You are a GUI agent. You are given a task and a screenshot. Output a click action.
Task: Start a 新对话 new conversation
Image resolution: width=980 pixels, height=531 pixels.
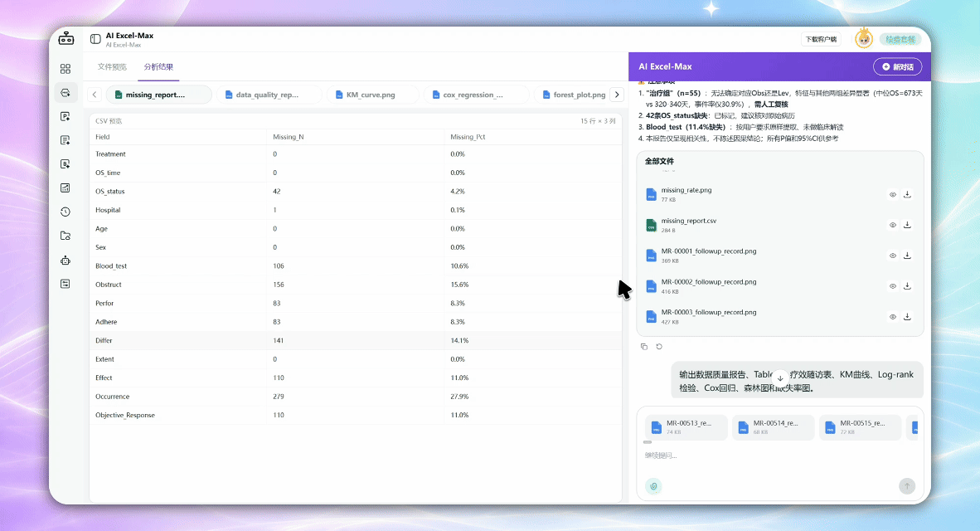tap(897, 67)
